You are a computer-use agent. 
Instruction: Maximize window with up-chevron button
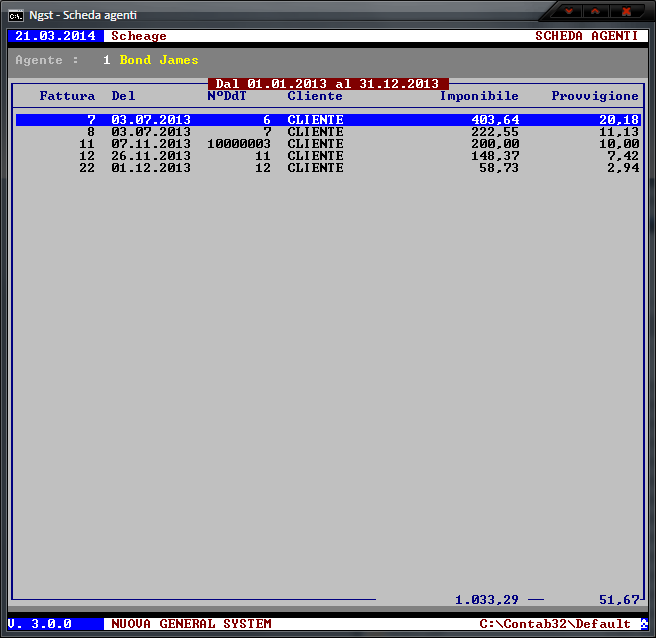coord(597,11)
